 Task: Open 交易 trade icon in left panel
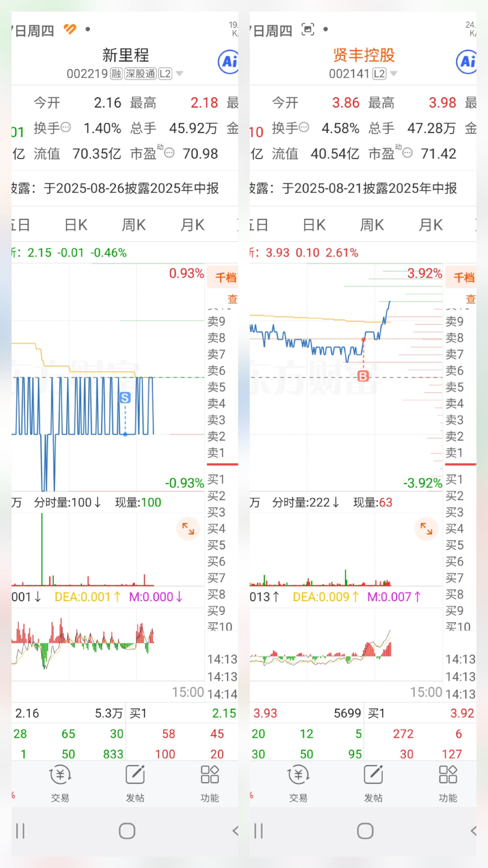pos(60,783)
